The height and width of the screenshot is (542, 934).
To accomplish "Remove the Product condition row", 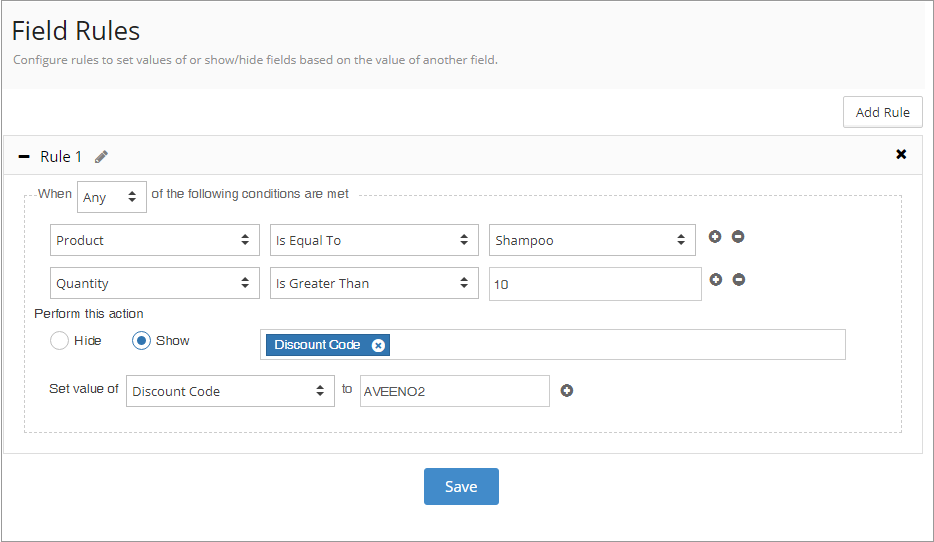I will click(738, 237).
